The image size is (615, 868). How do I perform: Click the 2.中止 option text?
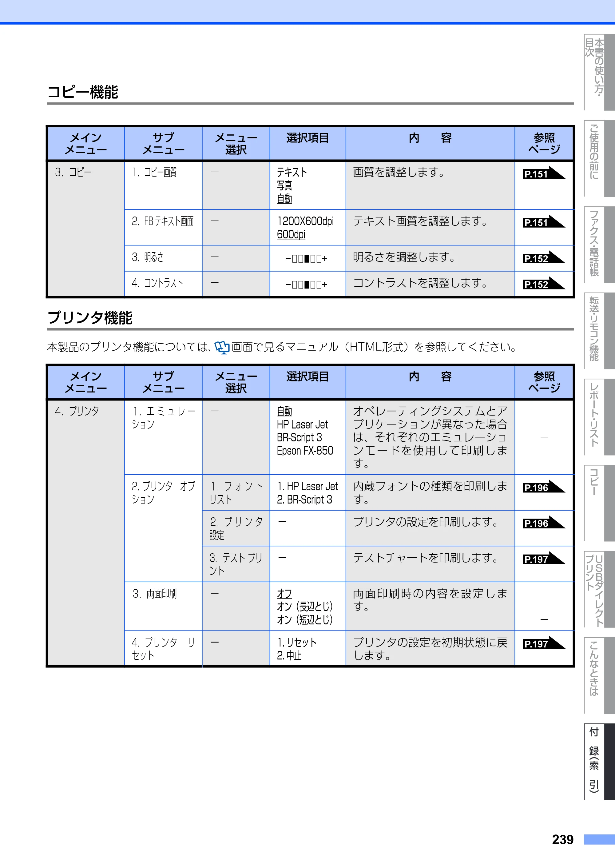pyautogui.click(x=289, y=655)
